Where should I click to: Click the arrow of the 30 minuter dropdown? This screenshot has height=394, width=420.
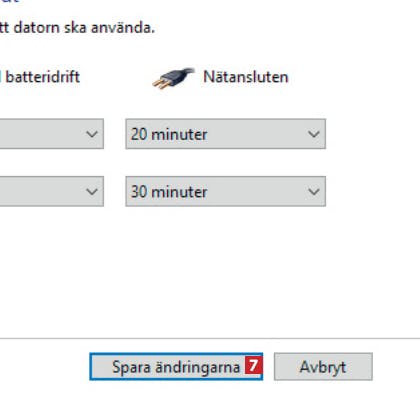(314, 192)
